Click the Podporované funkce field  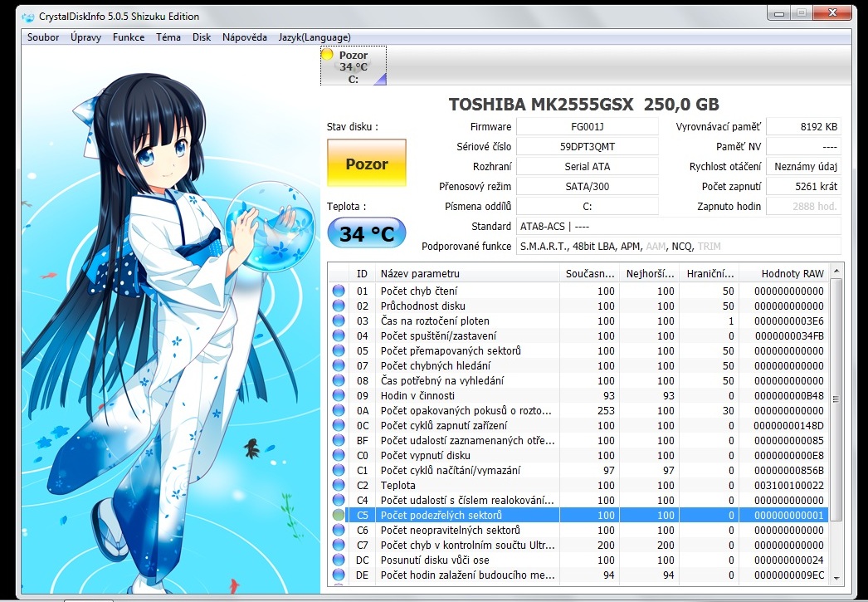click(679, 246)
